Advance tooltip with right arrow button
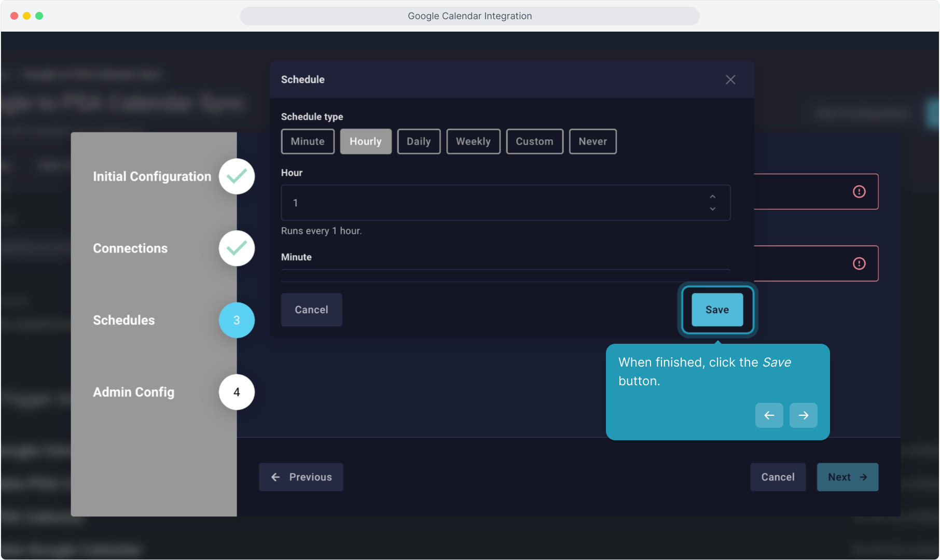The height and width of the screenshot is (560, 940). [x=803, y=415]
